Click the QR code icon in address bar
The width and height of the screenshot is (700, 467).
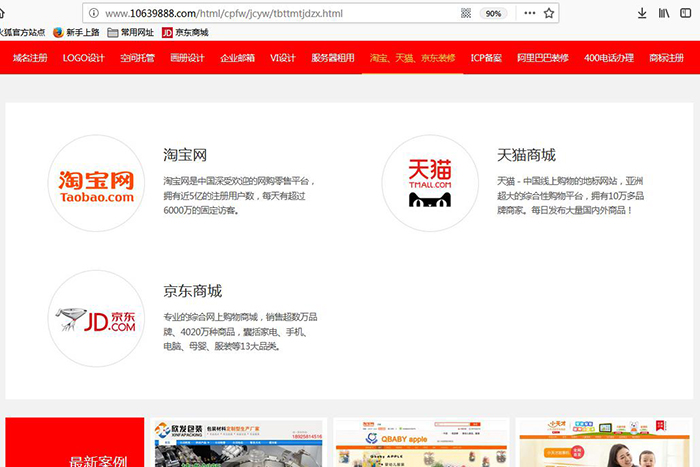click(466, 13)
